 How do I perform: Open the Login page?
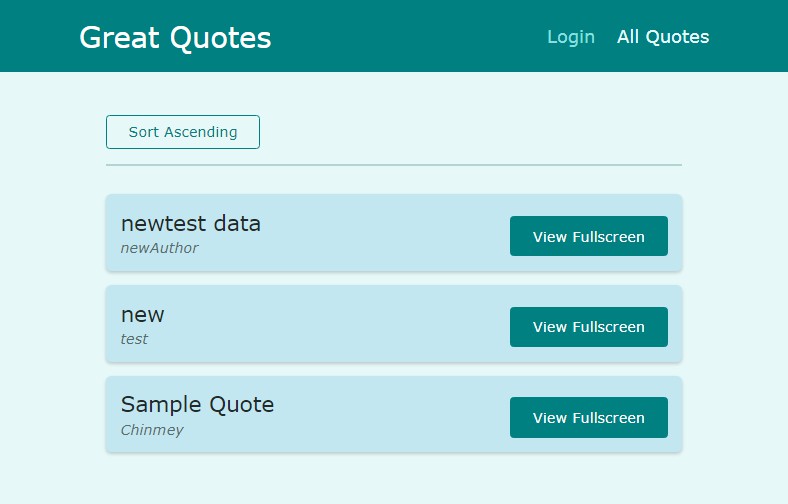(570, 37)
